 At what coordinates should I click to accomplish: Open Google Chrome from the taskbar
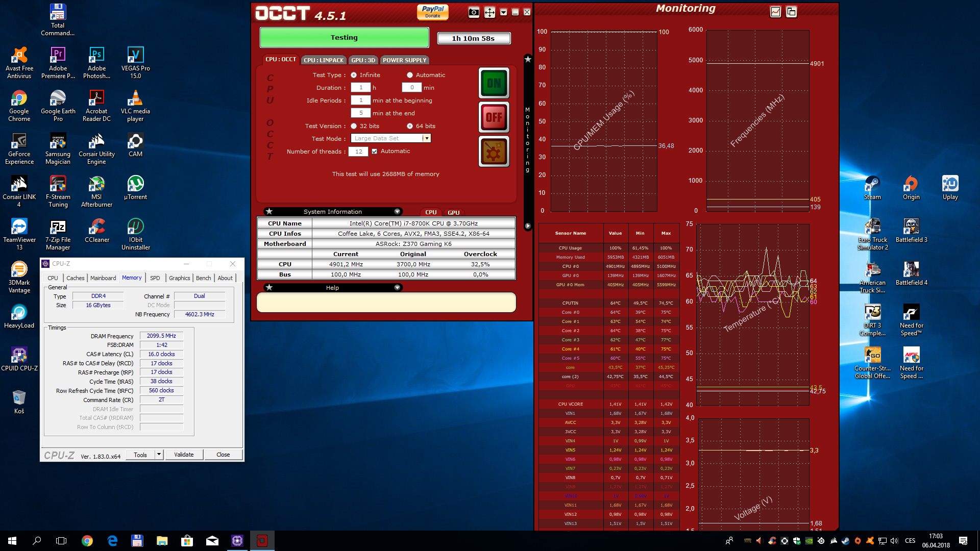(87, 541)
